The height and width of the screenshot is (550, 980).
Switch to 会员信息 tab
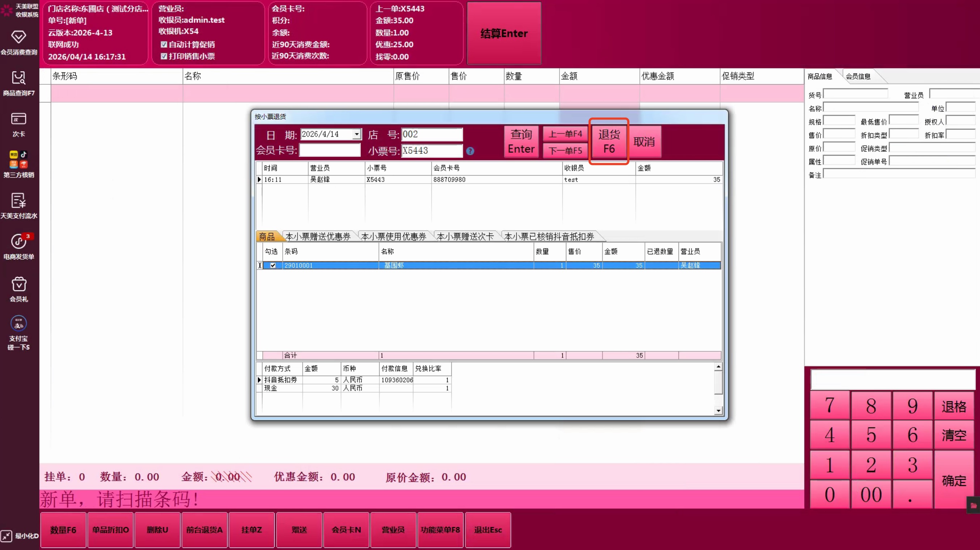pos(858,76)
